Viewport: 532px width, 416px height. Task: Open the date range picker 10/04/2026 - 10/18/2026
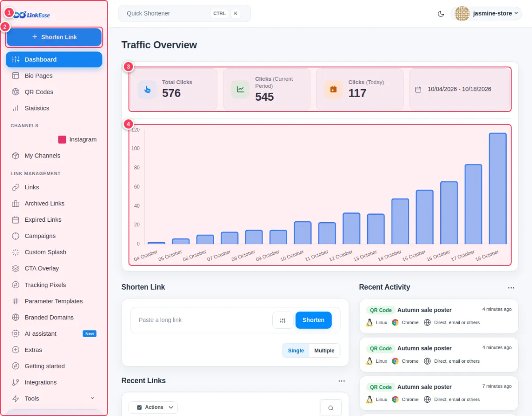[x=460, y=89]
